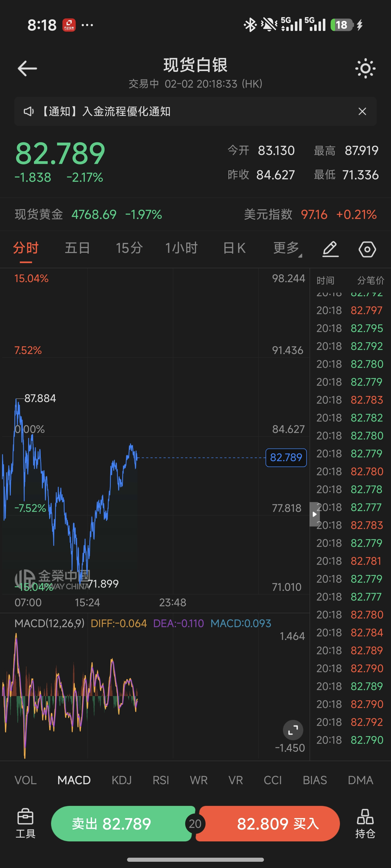Open 美元指数 97.16 quote
The image size is (391, 868).
click(x=310, y=214)
